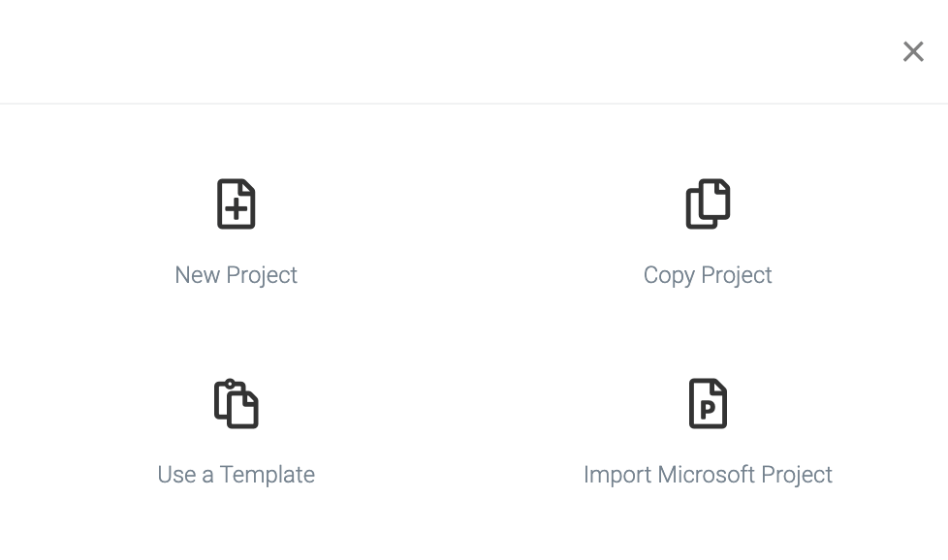The height and width of the screenshot is (560, 948).
Task: Click the Import Microsoft Project P icon
Action: point(708,404)
